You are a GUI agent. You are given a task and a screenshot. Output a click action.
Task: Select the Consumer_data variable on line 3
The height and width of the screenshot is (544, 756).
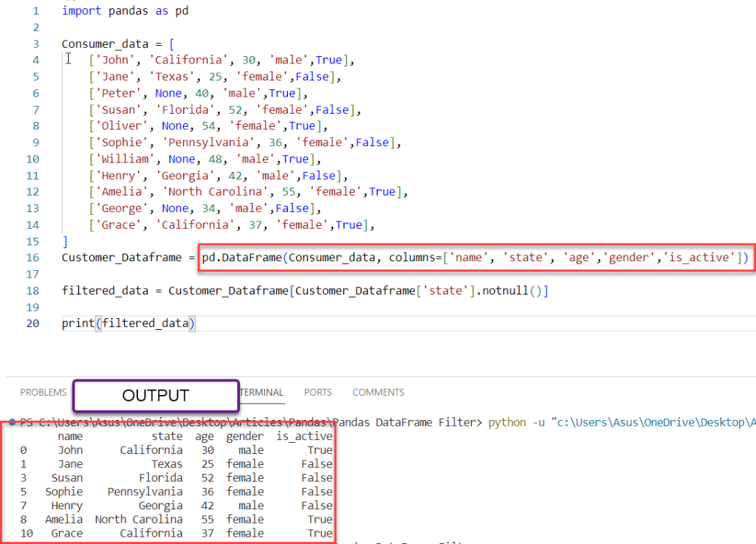coord(102,43)
